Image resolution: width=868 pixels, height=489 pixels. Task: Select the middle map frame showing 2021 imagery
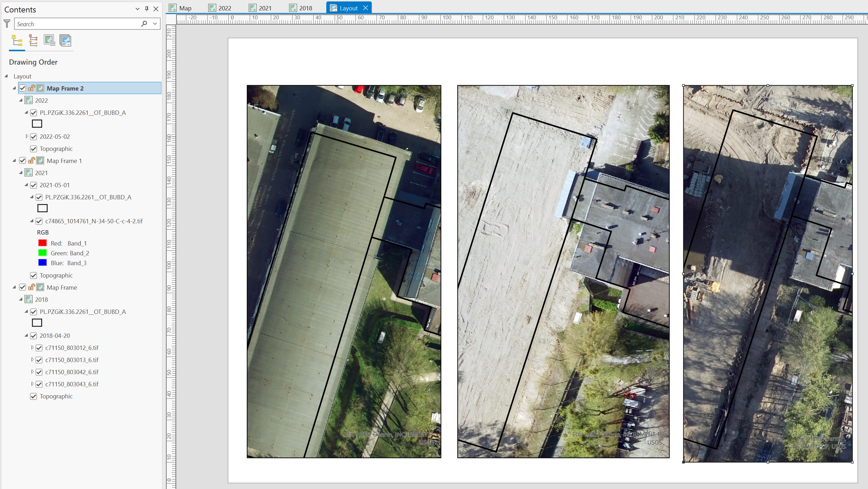(563, 271)
